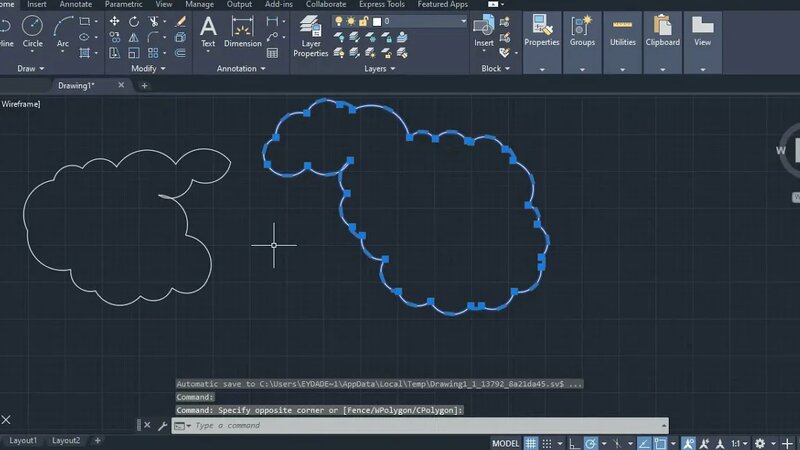Image resolution: width=800 pixels, height=450 pixels.
Task: Click the Linear dimension icon
Action: pyautogui.click(x=272, y=21)
